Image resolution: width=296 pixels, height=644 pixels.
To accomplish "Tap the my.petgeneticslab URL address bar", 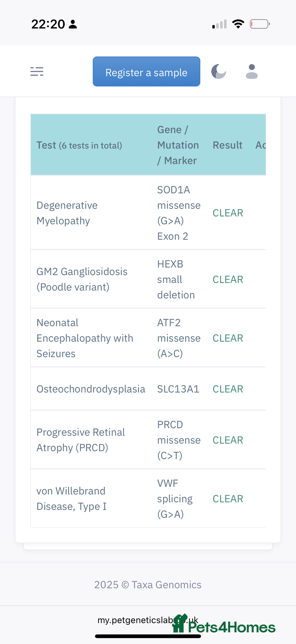I will pos(148,620).
